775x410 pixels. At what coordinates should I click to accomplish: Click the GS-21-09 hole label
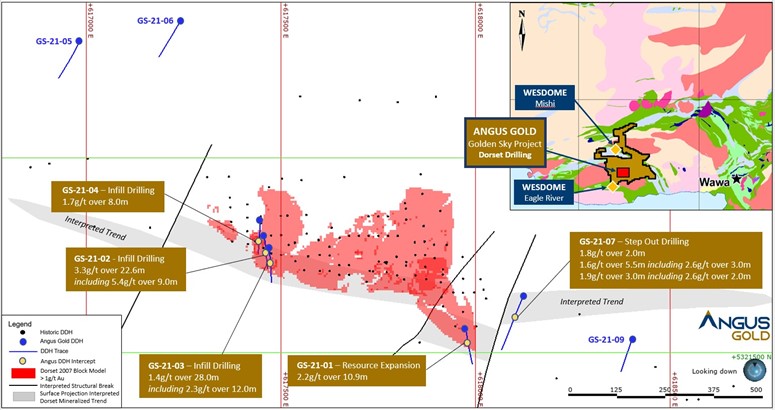point(607,339)
